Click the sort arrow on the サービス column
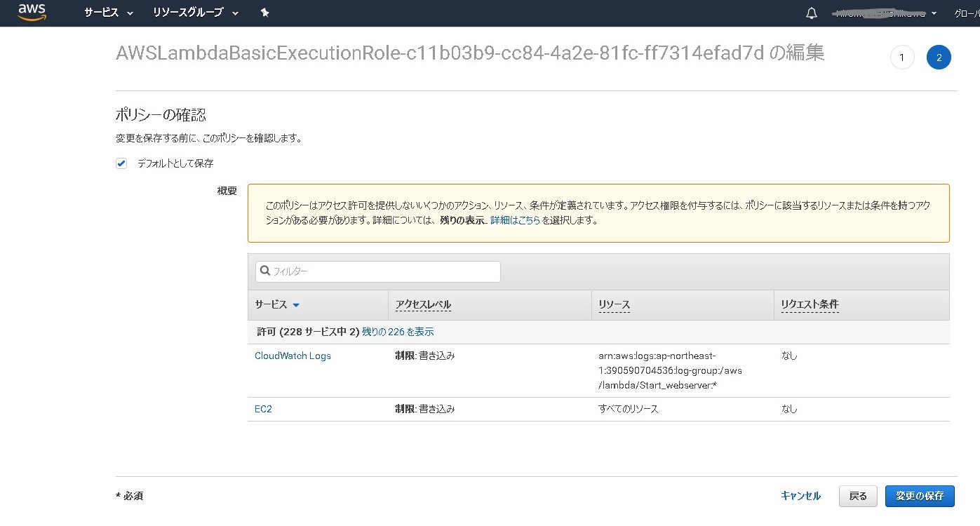The height and width of the screenshot is (526, 980). tap(295, 305)
